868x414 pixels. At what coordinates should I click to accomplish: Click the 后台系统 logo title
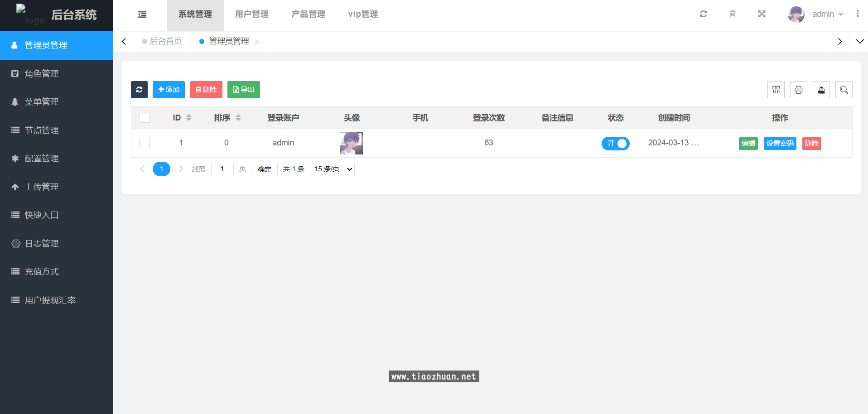[x=74, y=15]
